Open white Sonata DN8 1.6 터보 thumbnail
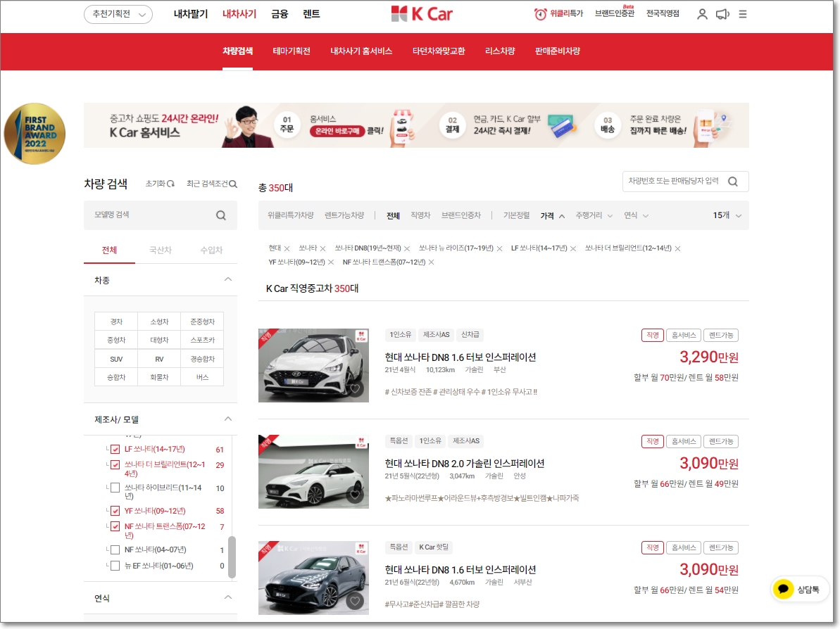 pyautogui.click(x=313, y=366)
